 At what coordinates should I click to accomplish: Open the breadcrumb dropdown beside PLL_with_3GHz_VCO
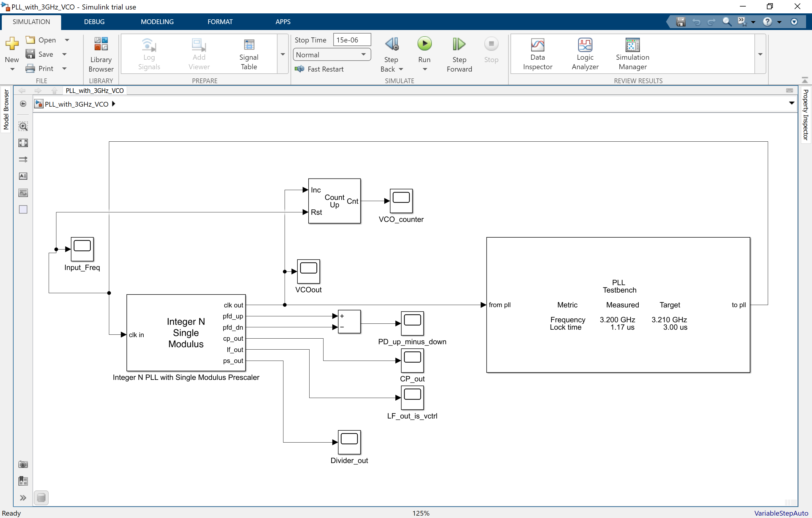tap(792, 104)
